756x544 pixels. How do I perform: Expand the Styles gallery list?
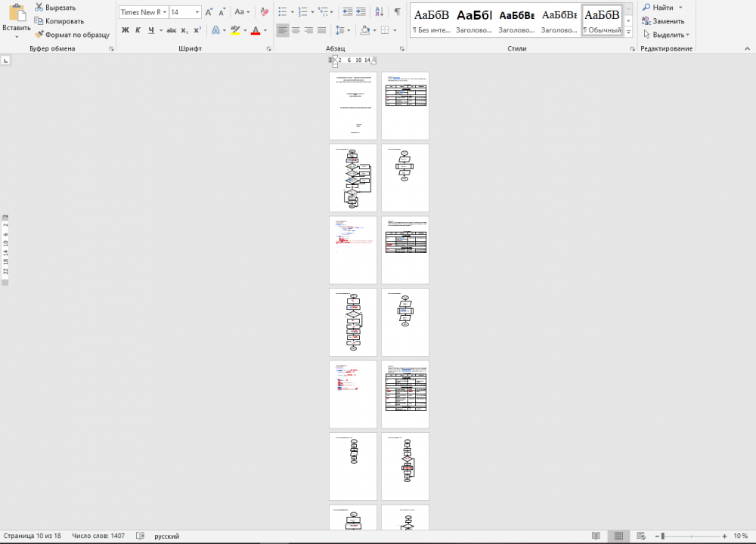point(628,34)
